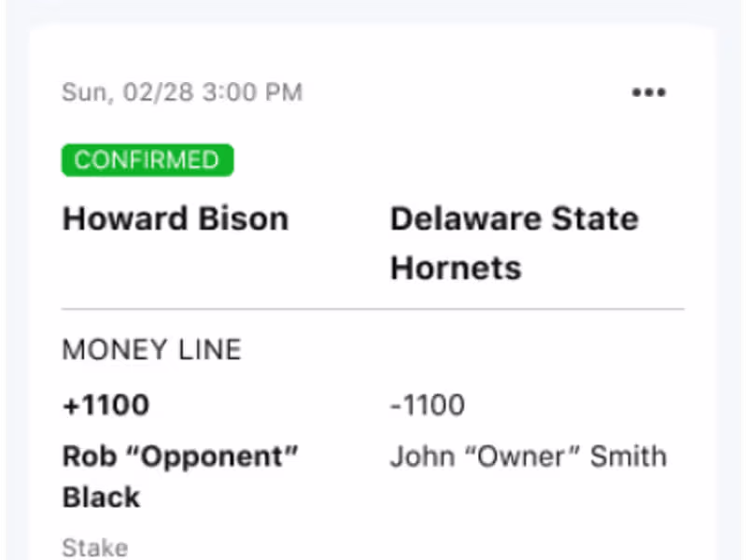Click the word Hornets on second line
Viewport: 747px width, 560px height.
(456, 268)
